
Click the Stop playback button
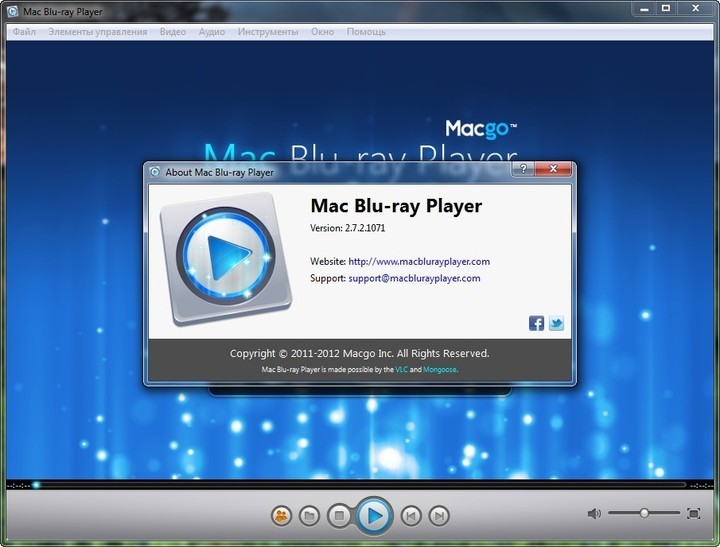pos(339,516)
